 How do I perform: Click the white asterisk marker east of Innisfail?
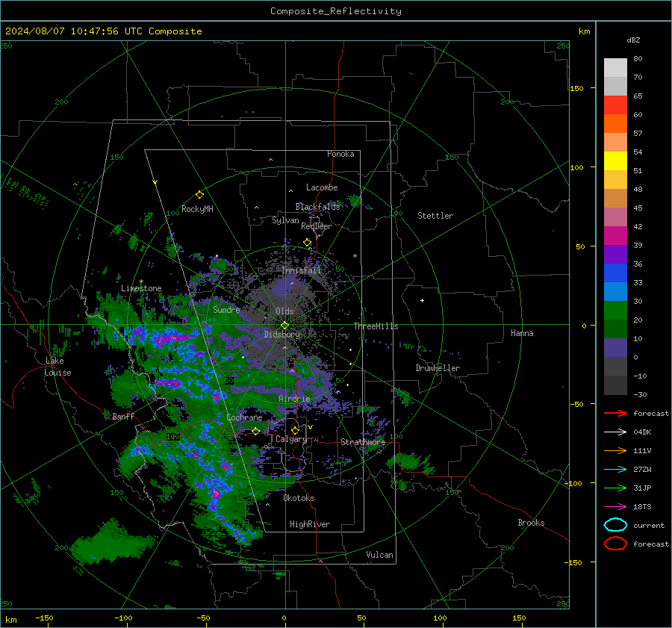[355, 256]
